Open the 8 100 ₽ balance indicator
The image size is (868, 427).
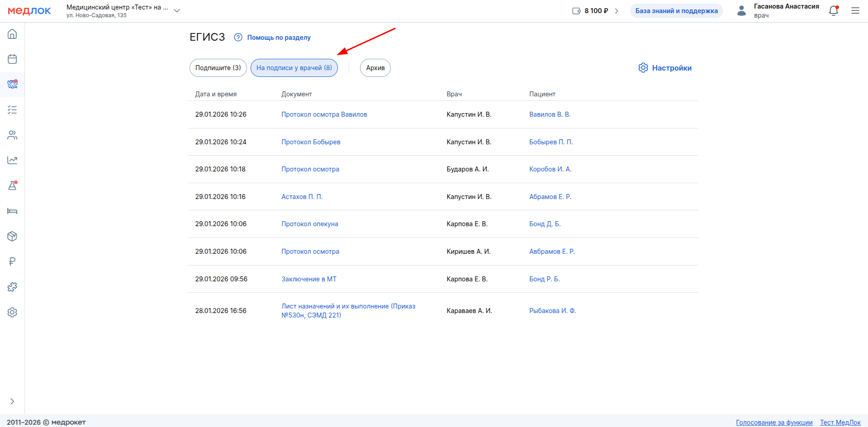[595, 11]
